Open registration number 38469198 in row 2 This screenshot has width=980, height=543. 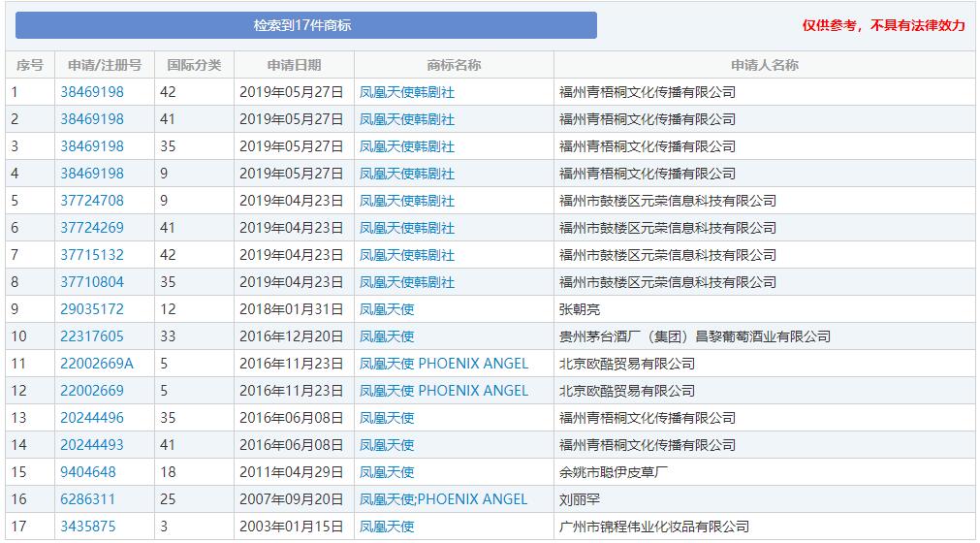[92, 118]
